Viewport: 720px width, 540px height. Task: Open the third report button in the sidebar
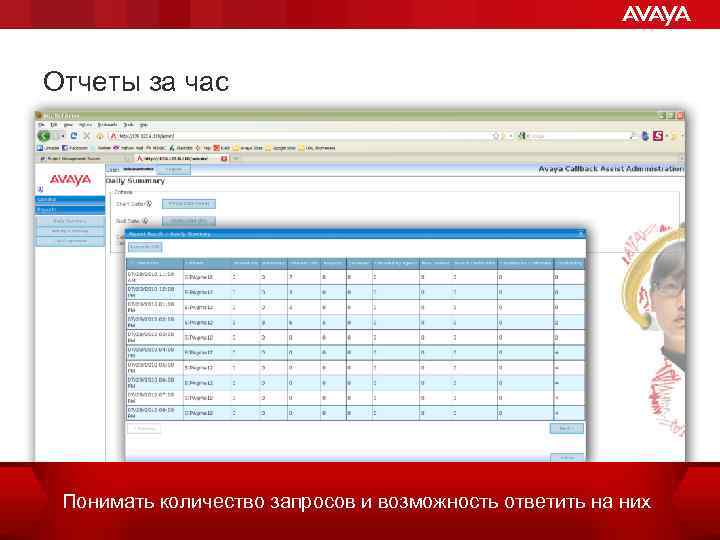click(x=70, y=241)
